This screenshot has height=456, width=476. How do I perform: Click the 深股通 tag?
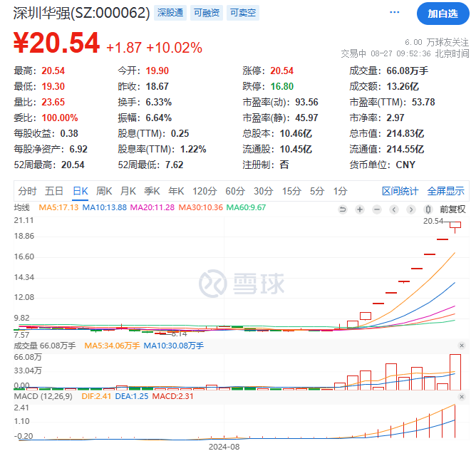[x=170, y=13]
